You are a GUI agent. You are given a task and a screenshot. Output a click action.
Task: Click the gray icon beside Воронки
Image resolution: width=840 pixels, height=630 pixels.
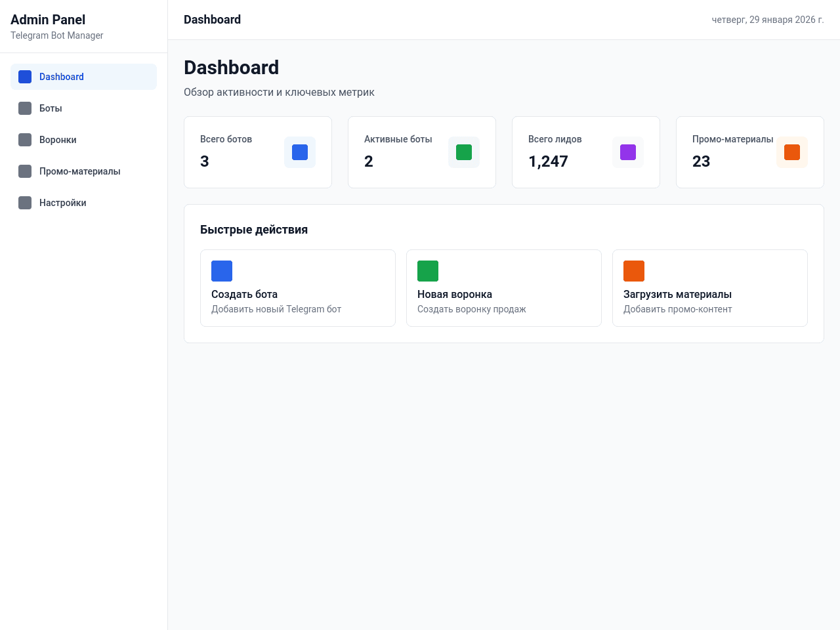(x=25, y=140)
